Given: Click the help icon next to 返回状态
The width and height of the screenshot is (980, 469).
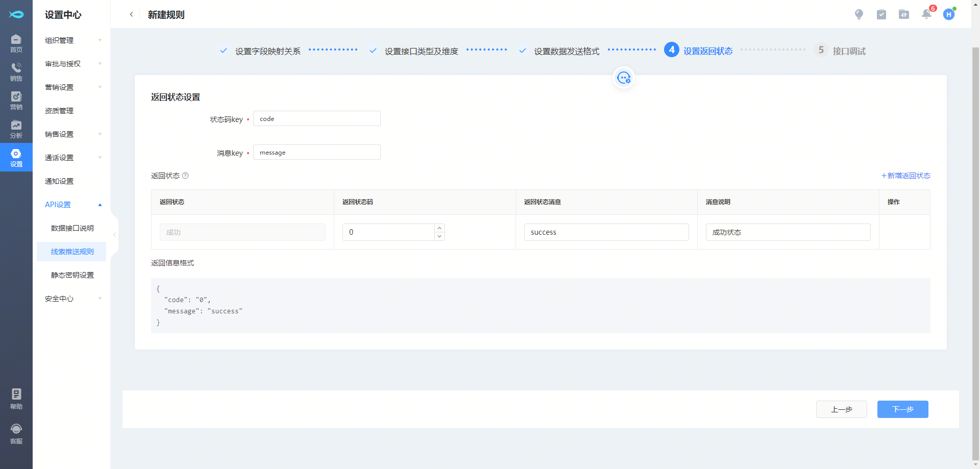Looking at the screenshot, I should [x=185, y=176].
